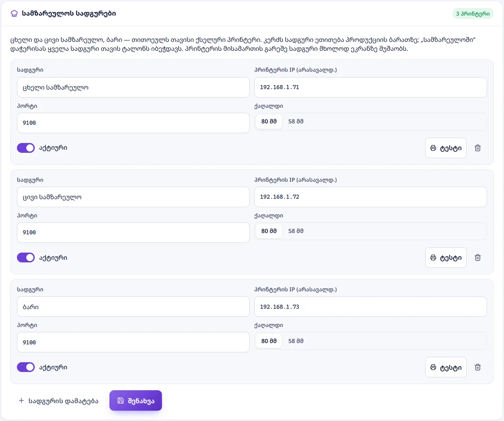504x421 pixels.
Task: Toggle აქტიური switch for ცხელი სამზარეულო
Action: (26, 148)
